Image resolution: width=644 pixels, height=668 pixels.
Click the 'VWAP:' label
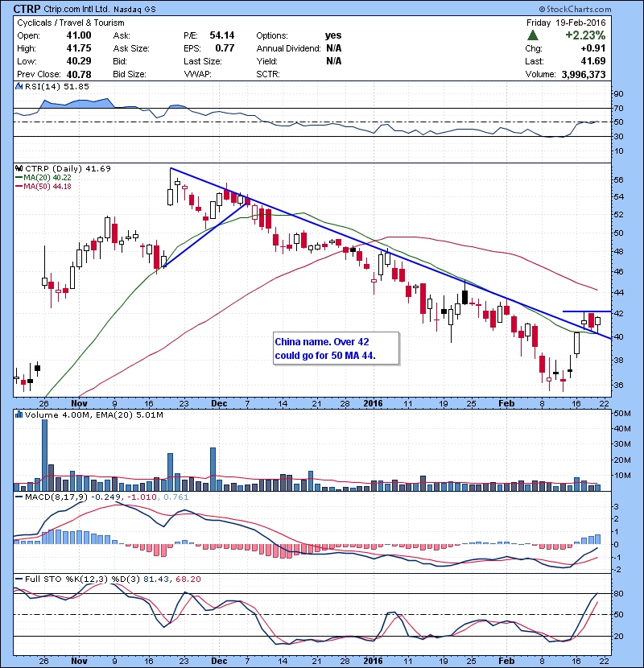197,74
